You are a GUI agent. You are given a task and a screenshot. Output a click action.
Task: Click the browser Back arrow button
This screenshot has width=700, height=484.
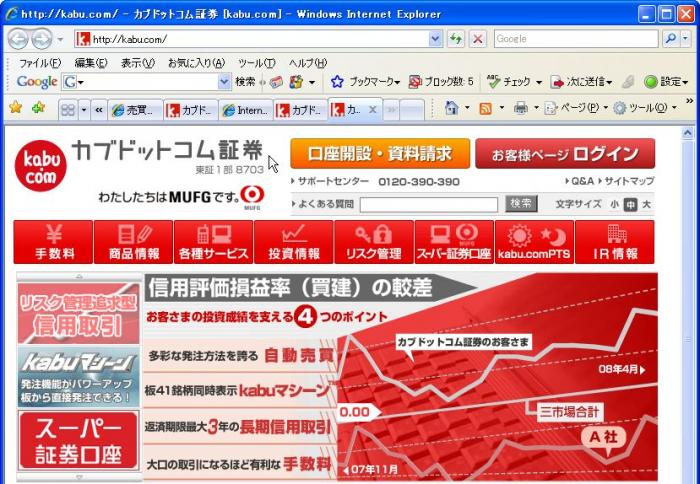click(x=18, y=39)
